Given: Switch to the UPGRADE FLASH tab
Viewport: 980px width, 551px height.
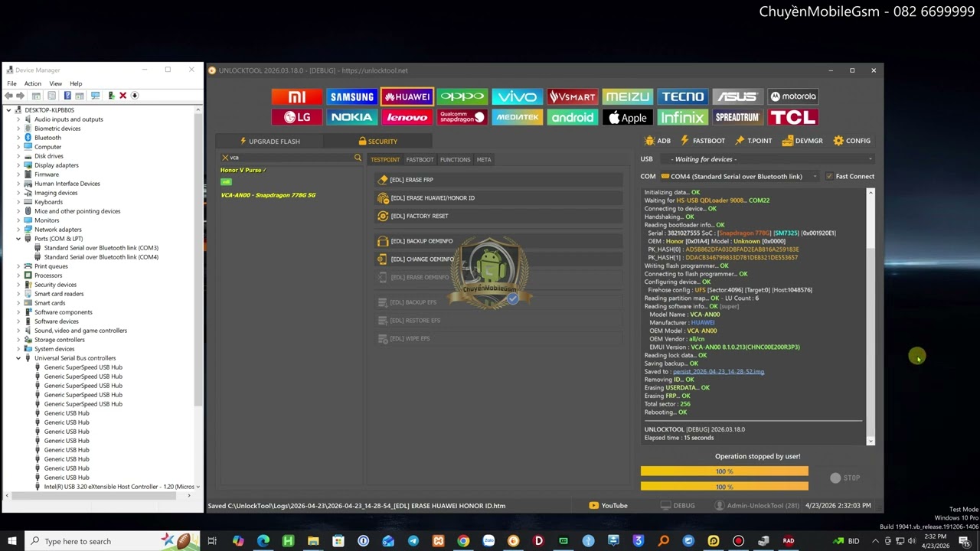Looking at the screenshot, I should click(x=269, y=142).
